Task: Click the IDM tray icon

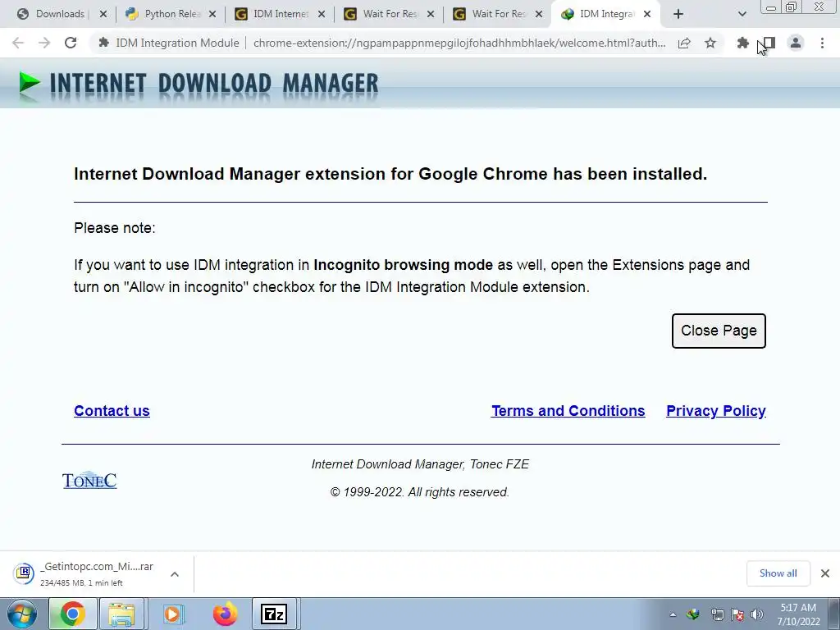Action: pyautogui.click(x=692, y=614)
